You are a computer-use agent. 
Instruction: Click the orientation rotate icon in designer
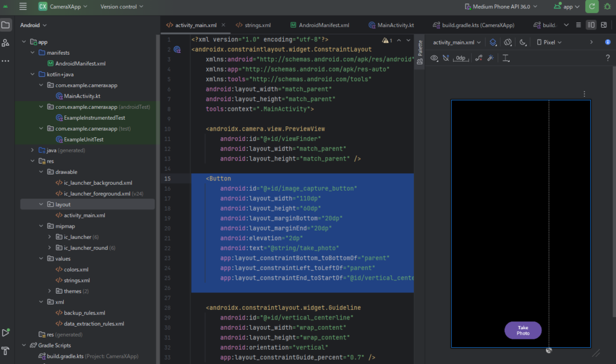point(508,42)
